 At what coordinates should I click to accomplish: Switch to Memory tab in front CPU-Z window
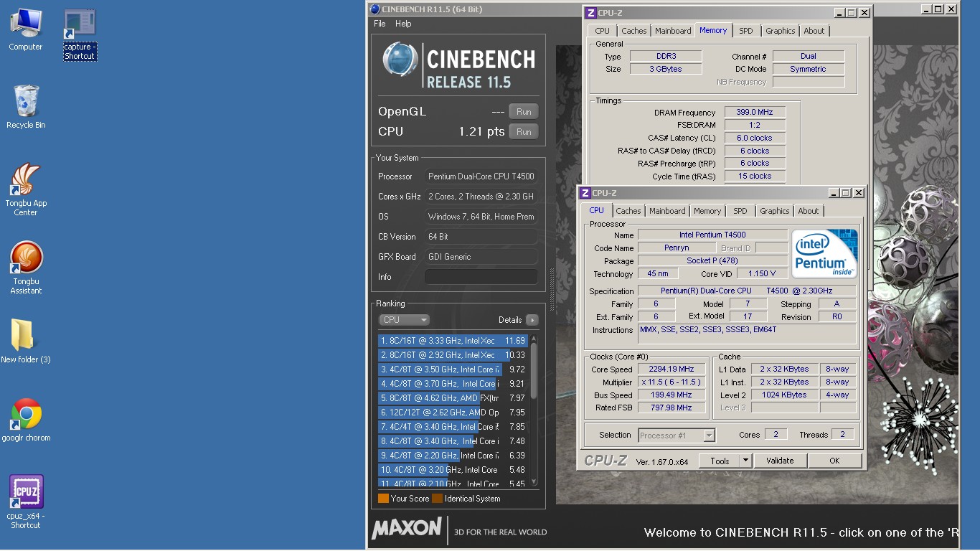[x=707, y=211]
